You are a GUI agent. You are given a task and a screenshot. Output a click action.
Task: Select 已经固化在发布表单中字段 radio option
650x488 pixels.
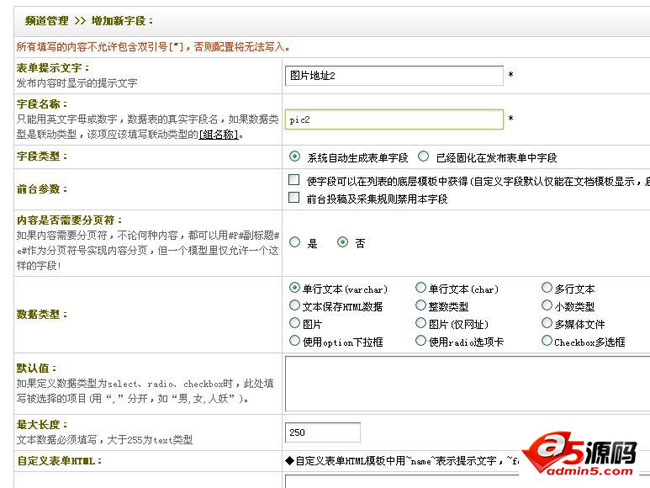pos(423,156)
